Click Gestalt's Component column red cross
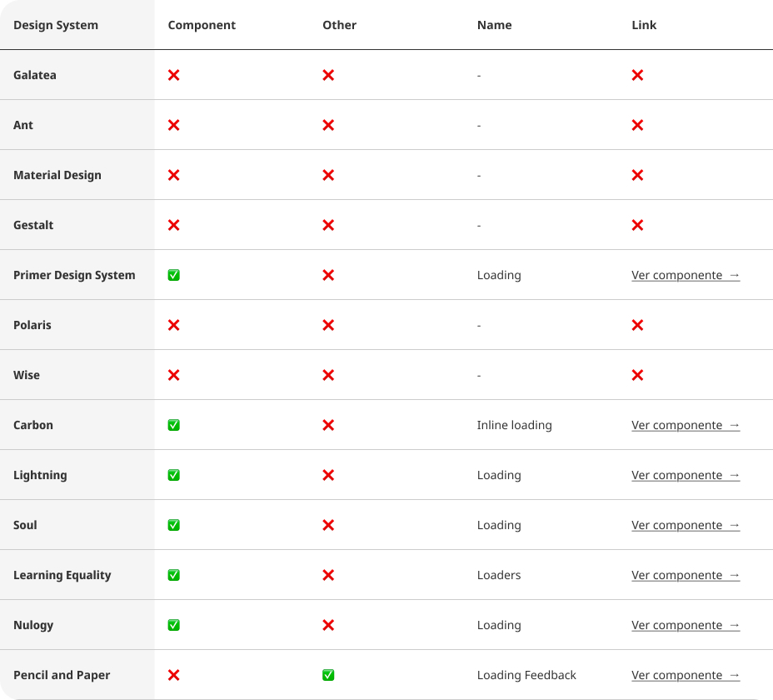This screenshot has width=773, height=700. click(173, 225)
